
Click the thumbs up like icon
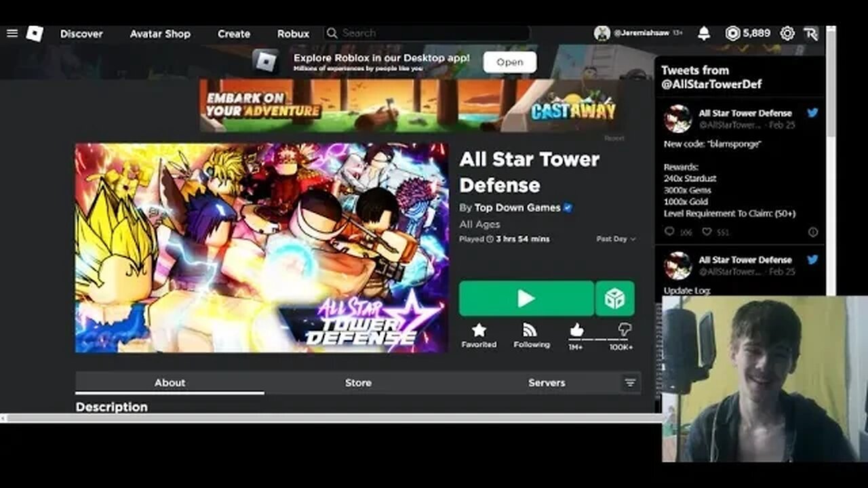coord(576,329)
